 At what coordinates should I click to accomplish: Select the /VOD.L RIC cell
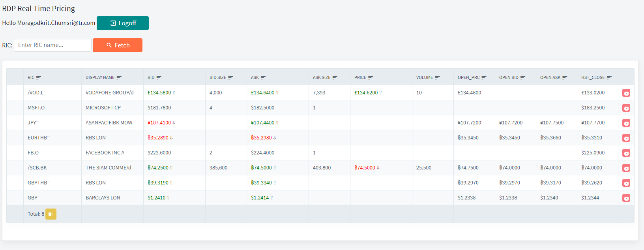pos(52,93)
